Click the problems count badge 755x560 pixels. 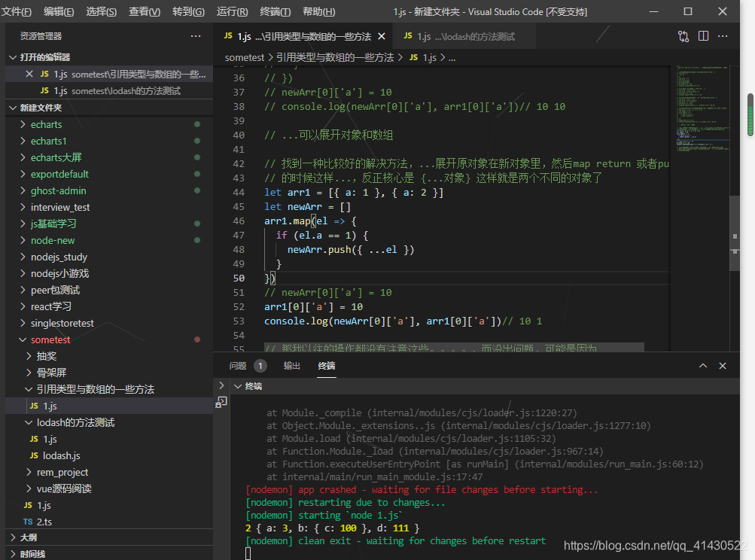pos(260,366)
